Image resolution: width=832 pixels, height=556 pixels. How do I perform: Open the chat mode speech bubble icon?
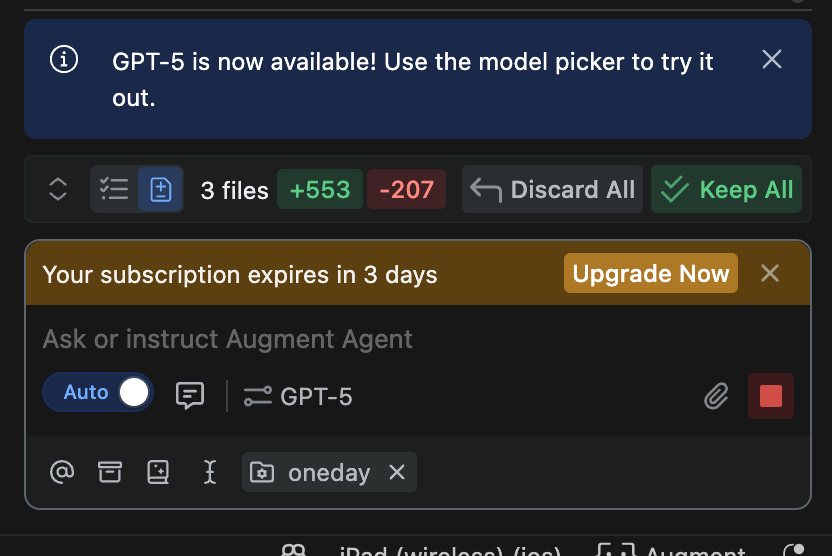click(189, 396)
